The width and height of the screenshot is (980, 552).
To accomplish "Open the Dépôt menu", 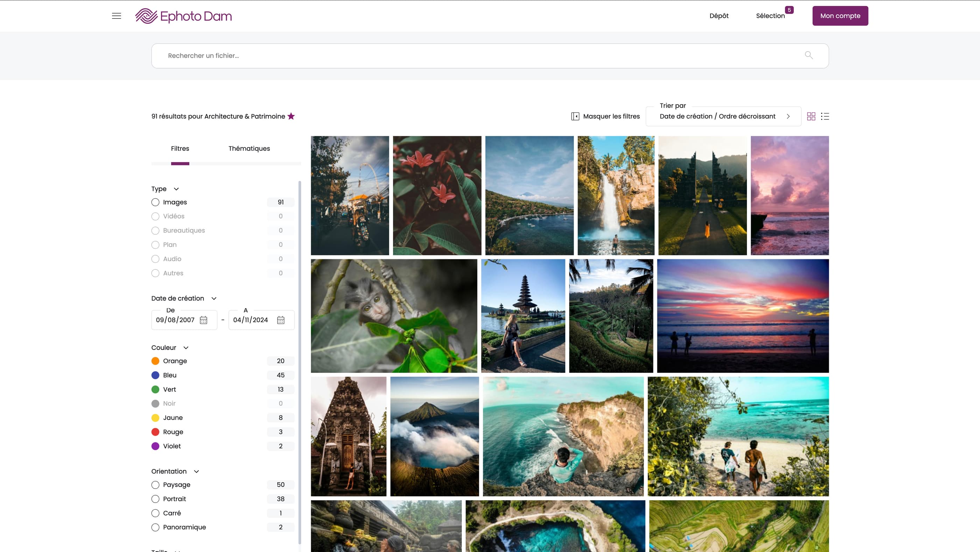I will (x=719, y=16).
